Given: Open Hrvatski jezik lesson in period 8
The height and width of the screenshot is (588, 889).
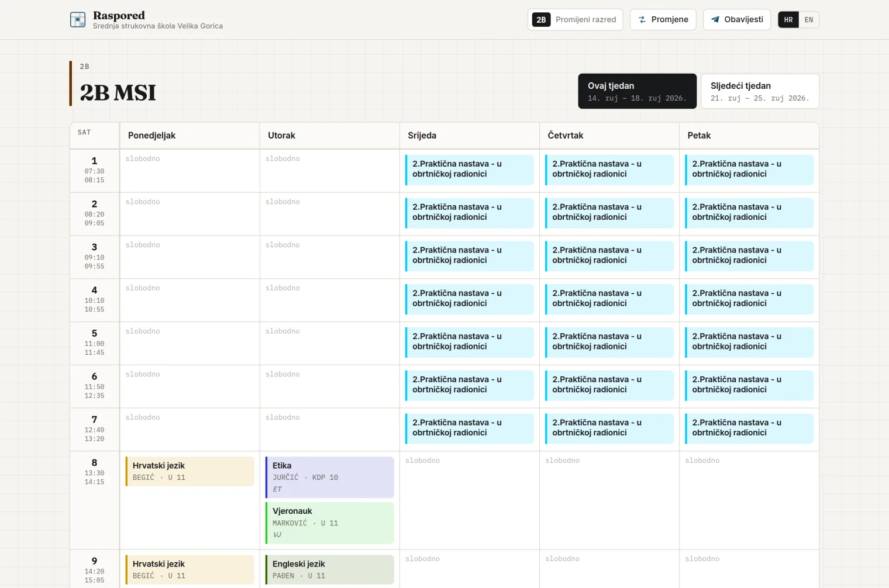Looking at the screenshot, I should coord(189,471).
